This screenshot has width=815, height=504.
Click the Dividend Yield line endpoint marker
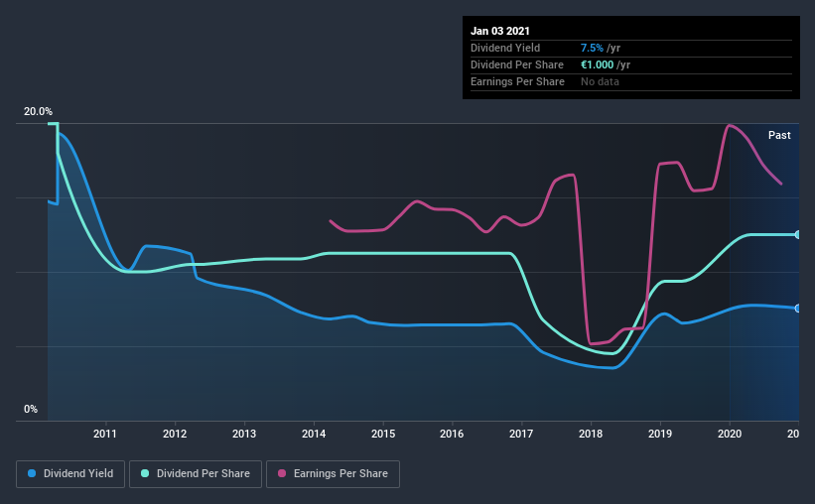[797, 309]
